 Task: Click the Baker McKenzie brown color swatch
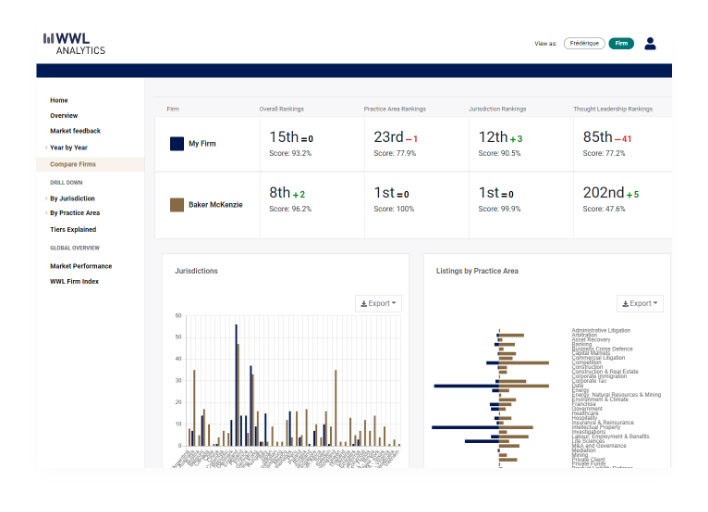point(176,204)
